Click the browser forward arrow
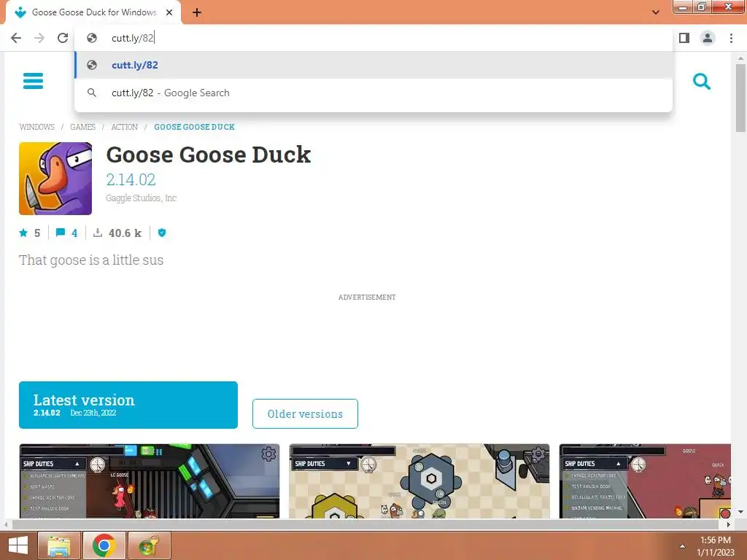The width and height of the screenshot is (747, 560). [x=39, y=38]
